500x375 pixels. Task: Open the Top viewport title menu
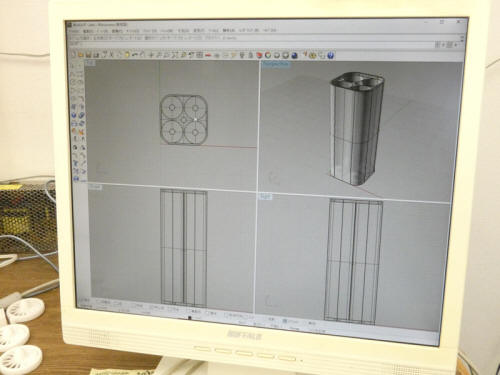90,63
